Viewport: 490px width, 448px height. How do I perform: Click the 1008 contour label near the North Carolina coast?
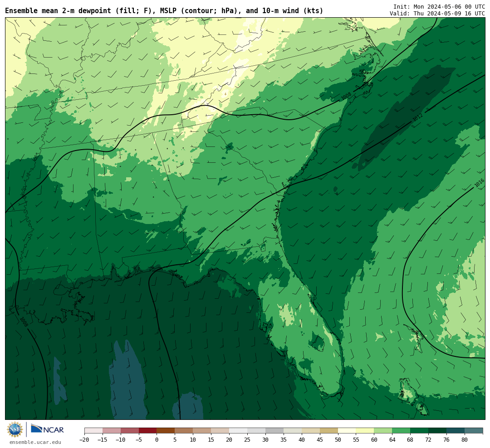[346, 96]
